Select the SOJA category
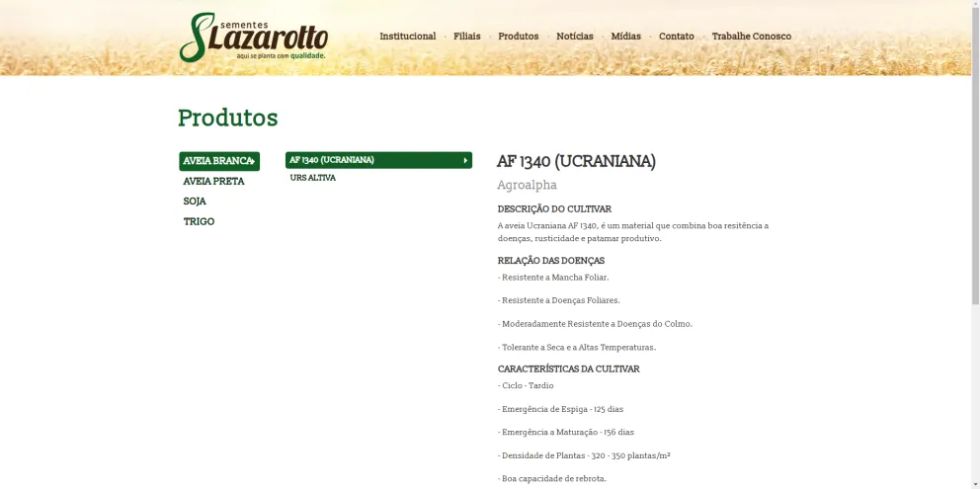The height and width of the screenshot is (489, 980). coord(195,202)
